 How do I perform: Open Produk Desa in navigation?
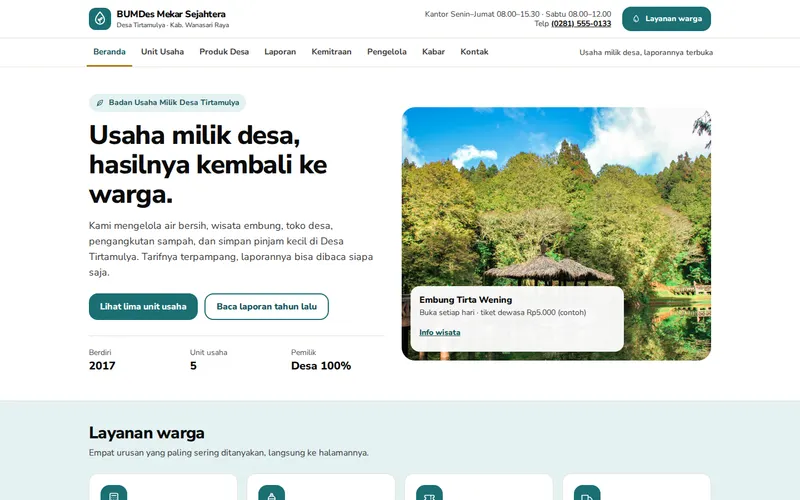click(x=224, y=52)
